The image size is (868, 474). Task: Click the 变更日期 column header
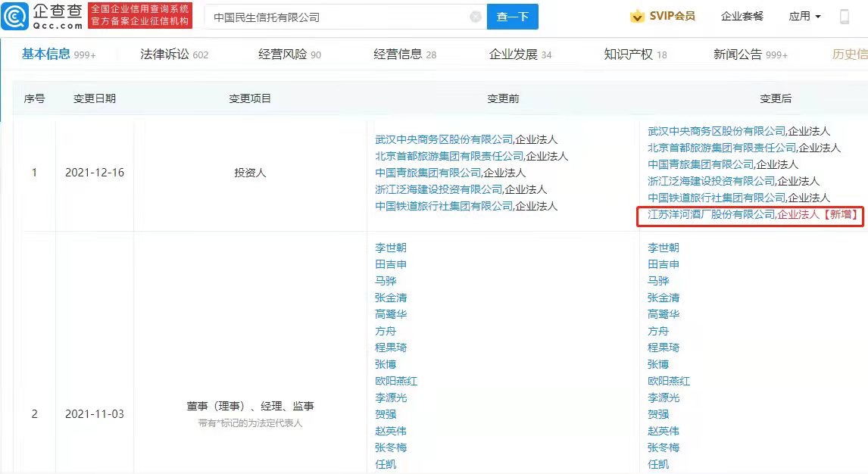[x=95, y=98]
